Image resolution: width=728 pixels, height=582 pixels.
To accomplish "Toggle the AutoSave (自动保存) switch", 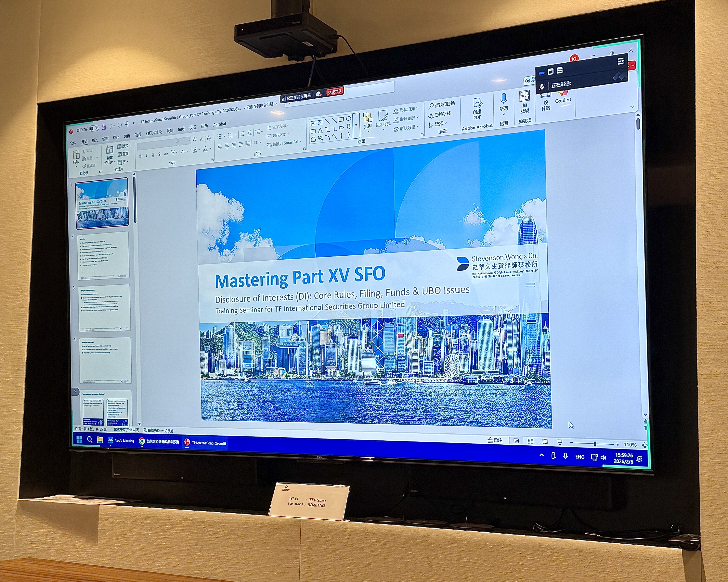I will pos(94,128).
